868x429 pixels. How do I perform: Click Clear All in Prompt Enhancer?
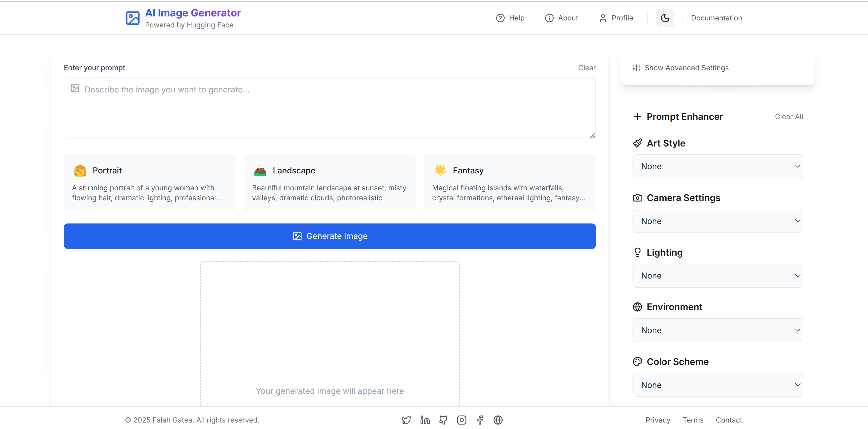click(789, 117)
